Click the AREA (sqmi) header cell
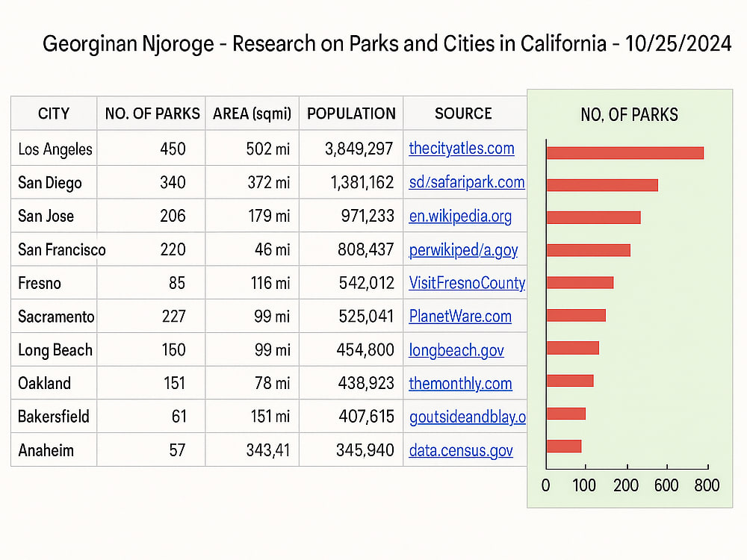 [x=252, y=113]
